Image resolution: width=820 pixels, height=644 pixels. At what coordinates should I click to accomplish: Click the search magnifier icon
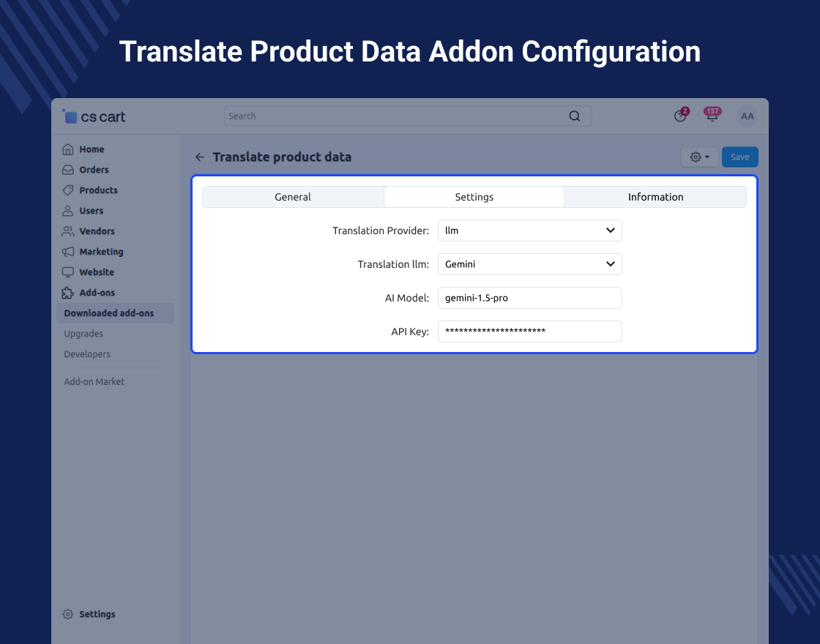click(575, 116)
